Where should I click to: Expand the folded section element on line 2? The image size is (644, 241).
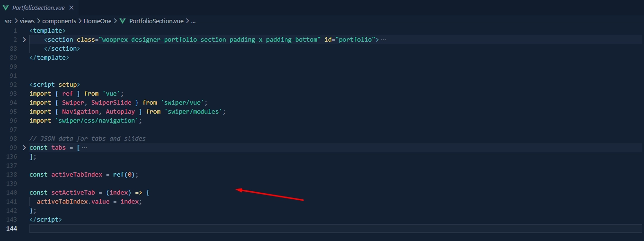[24, 39]
